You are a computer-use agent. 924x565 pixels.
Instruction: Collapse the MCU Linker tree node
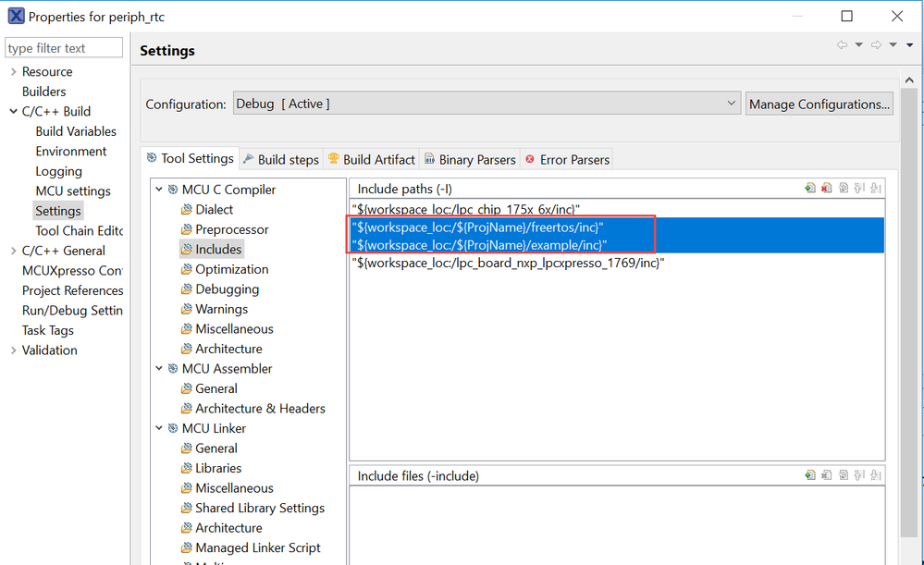coord(159,428)
